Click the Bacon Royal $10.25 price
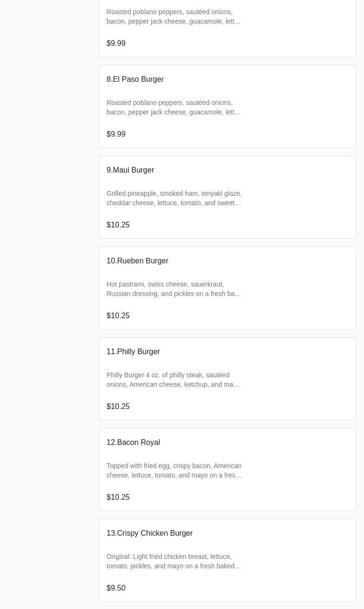Screen dimensions: 364x609 118,497
